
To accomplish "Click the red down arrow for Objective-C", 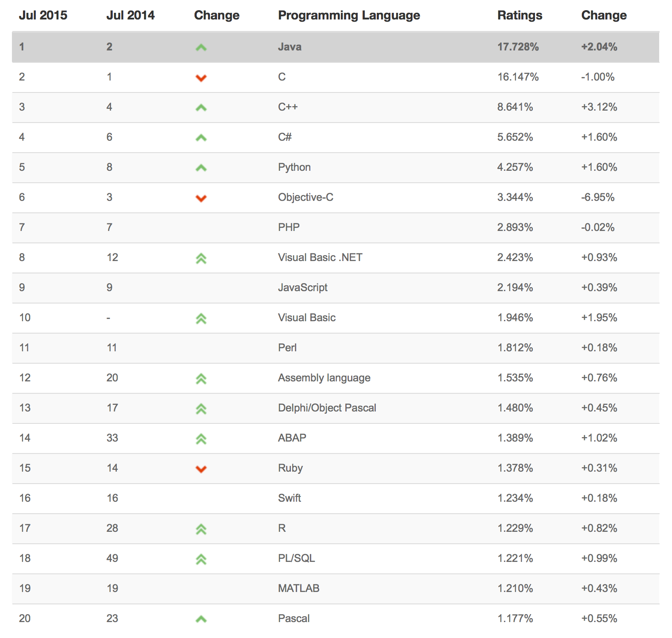I will [201, 198].
